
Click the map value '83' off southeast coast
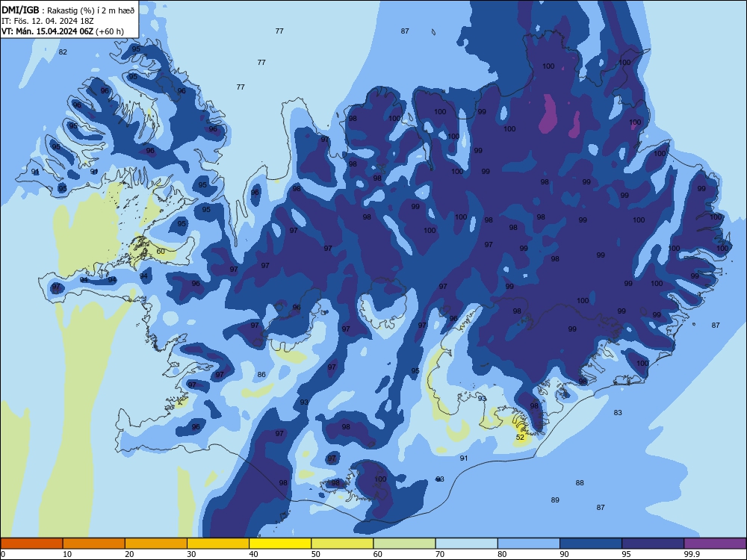tap(618, 412)
